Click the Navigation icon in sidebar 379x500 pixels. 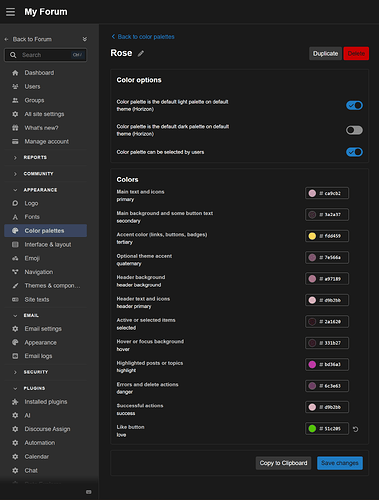click(15, 272)
